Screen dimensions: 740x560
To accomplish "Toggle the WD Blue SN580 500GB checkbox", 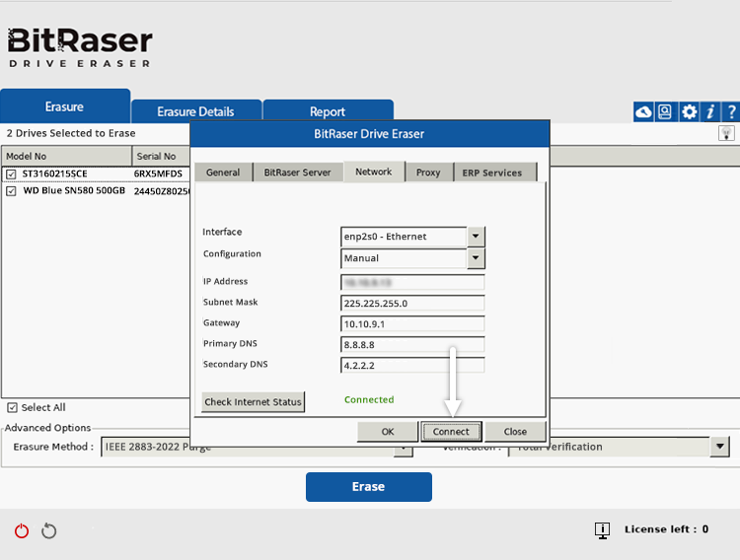I will click(x=12, y=190).
